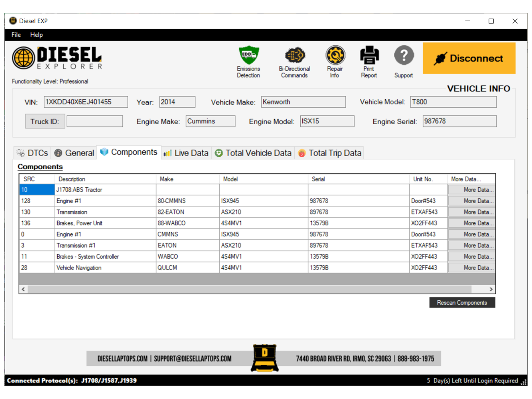This screenshot has width=532, height=399.
Task: Click the Engine Make field Cummins
Action: click(x=210, y=121)
